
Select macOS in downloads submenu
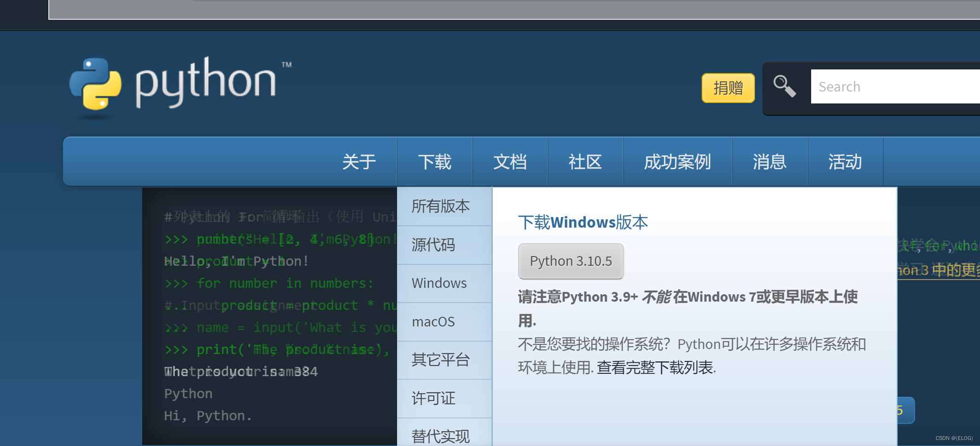tap(444, 322)
